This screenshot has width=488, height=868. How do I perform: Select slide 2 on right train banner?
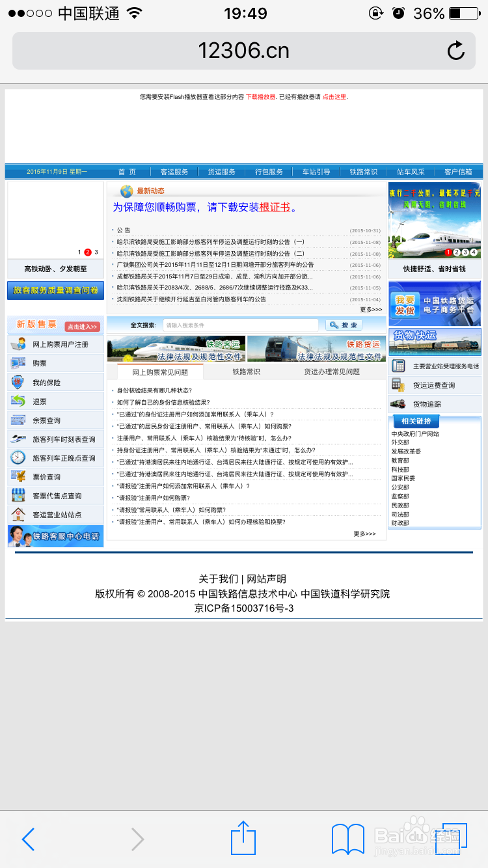pyautogui.click(x=457, y=252)
